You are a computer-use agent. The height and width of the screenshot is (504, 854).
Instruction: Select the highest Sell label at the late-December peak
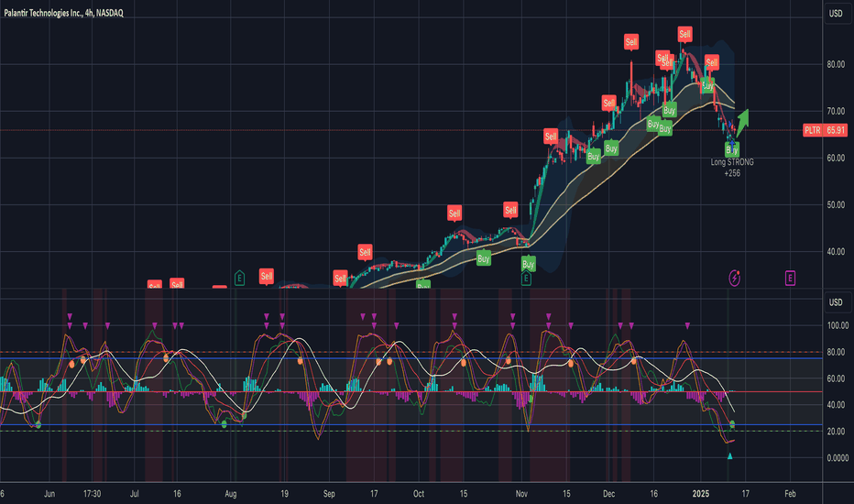684,34
